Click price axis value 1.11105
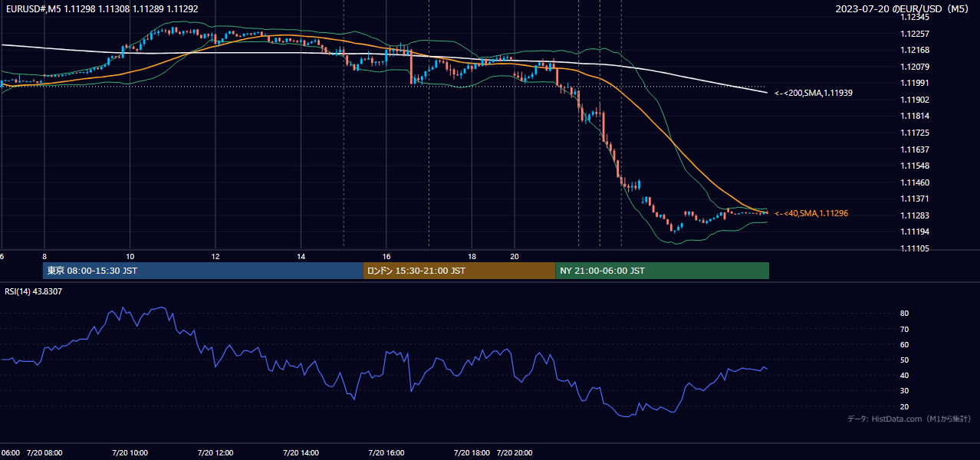 (914, 248)
